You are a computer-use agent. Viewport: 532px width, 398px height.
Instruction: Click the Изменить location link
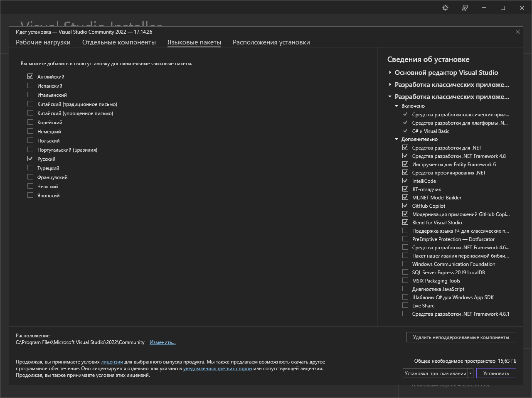pos(163,342)
